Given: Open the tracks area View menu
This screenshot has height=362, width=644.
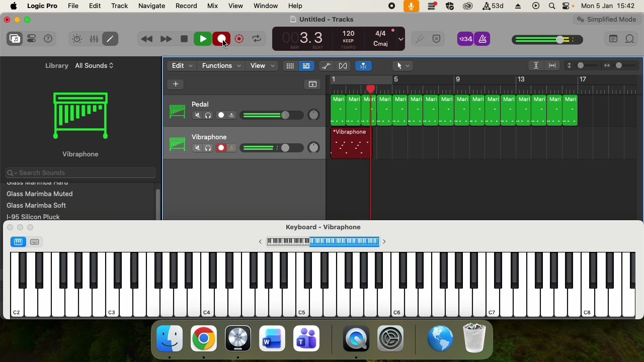Looking at the screenshot, I should tap(262, 66).
